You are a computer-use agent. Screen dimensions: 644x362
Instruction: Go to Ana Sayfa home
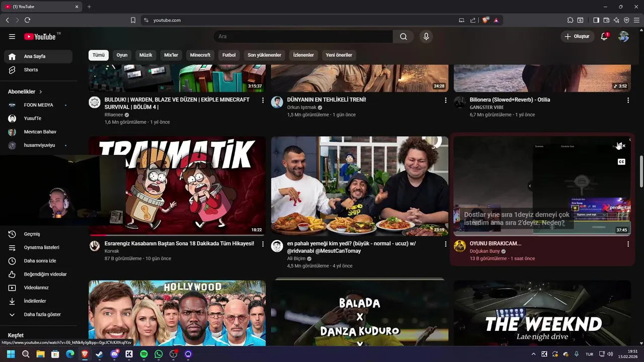click(x=38, y=56)
